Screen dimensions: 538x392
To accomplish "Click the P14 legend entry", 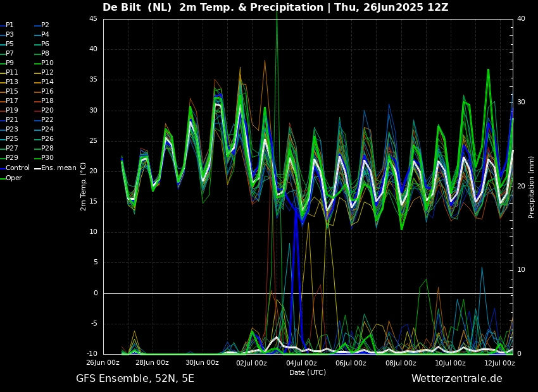I will (44, 82).
